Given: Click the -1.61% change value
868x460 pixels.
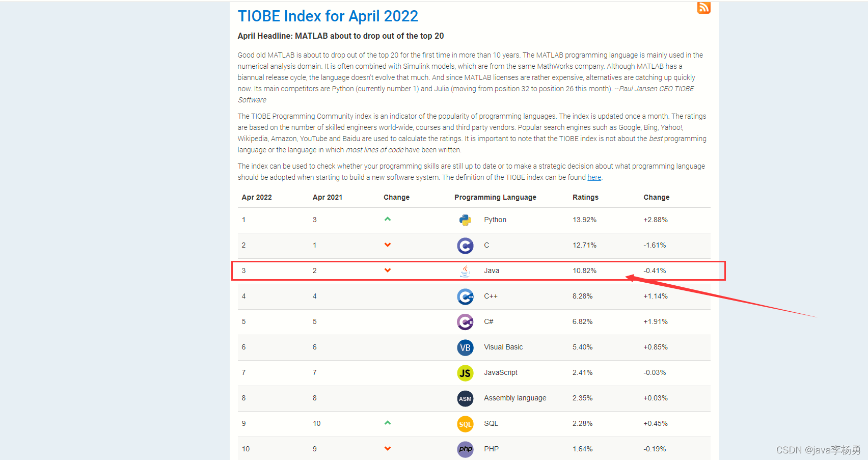Looking at the screenshot, I should 655,245.
